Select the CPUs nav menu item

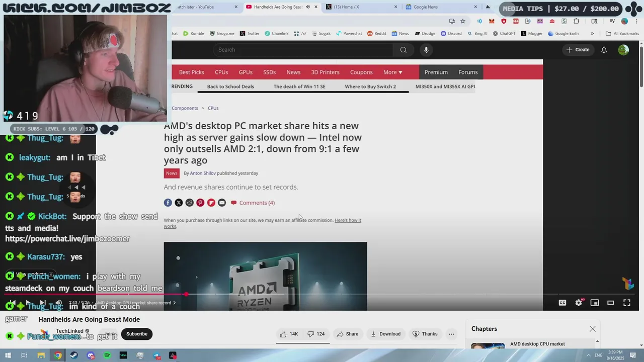tap(221, 72)
